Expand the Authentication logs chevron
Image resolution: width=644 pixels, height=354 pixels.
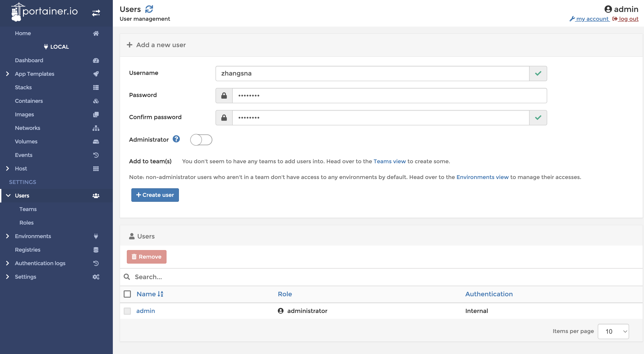7,263
